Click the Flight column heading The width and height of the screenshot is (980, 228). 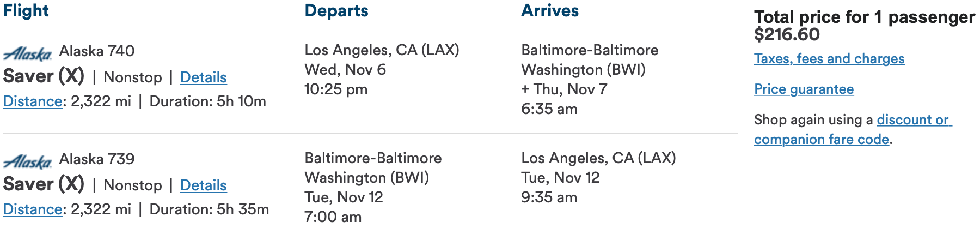26,10
